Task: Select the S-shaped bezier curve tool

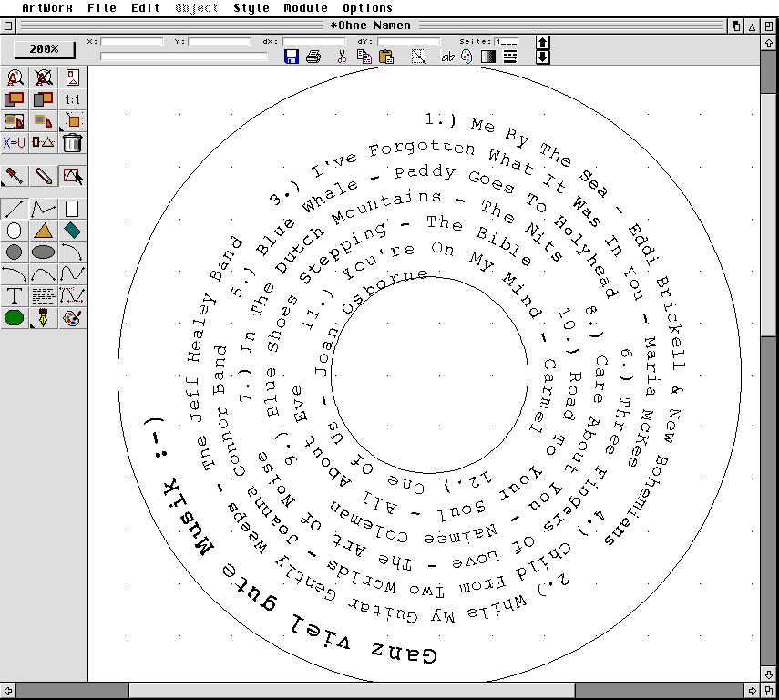Action: coord(73,274)
